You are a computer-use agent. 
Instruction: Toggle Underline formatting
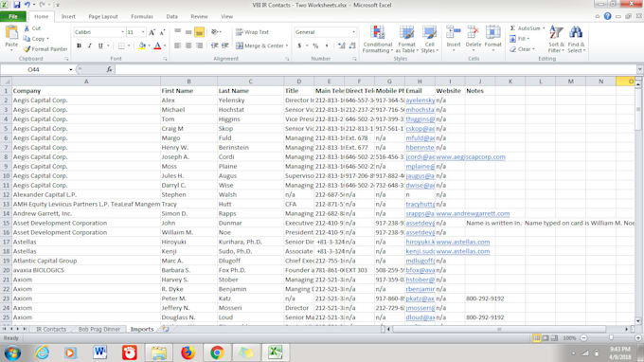click(x=100, y=45)
